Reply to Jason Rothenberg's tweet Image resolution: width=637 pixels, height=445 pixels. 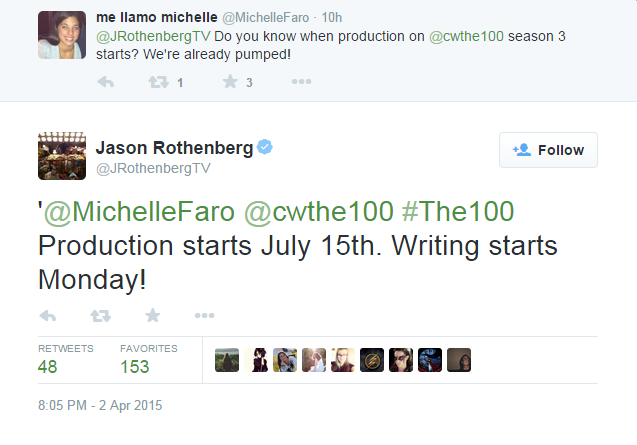tap(48, 315)
